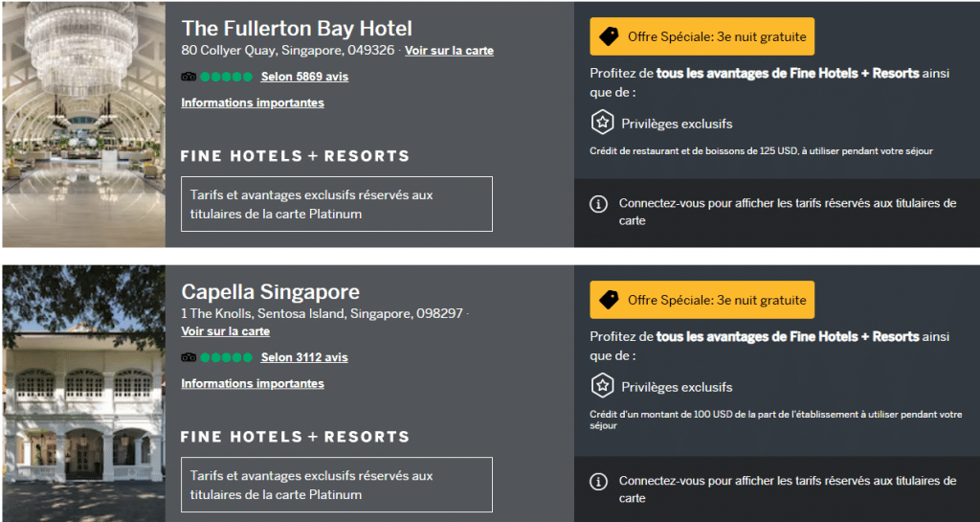The image size is (980, 522).
Task: Select The Fullerton Bay Hotel title
Action: point(297,28)
